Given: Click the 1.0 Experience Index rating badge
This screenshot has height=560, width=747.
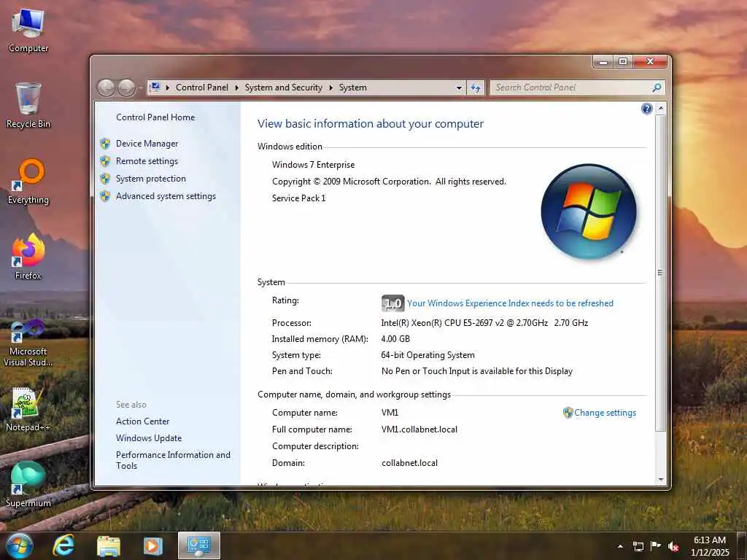Looking at the screenshot, I should 393,303.
